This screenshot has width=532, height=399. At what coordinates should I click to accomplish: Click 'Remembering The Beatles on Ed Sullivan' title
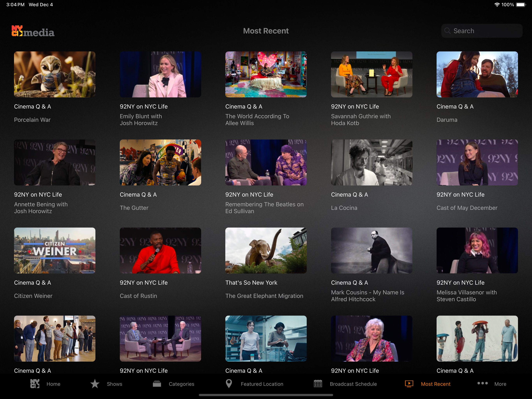click(x=264, y=208)
